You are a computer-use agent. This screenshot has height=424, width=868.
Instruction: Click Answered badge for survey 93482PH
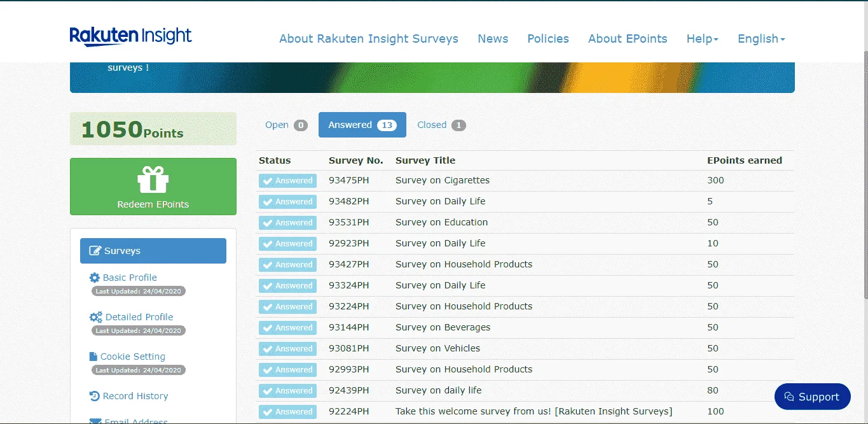pyautogui.click(x=287, y=202)
